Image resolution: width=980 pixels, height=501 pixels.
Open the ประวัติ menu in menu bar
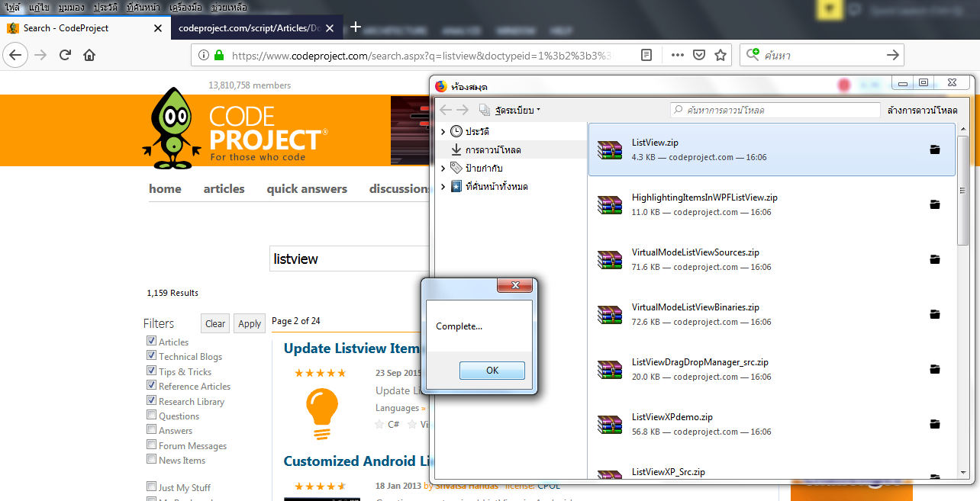click(105, 7)
